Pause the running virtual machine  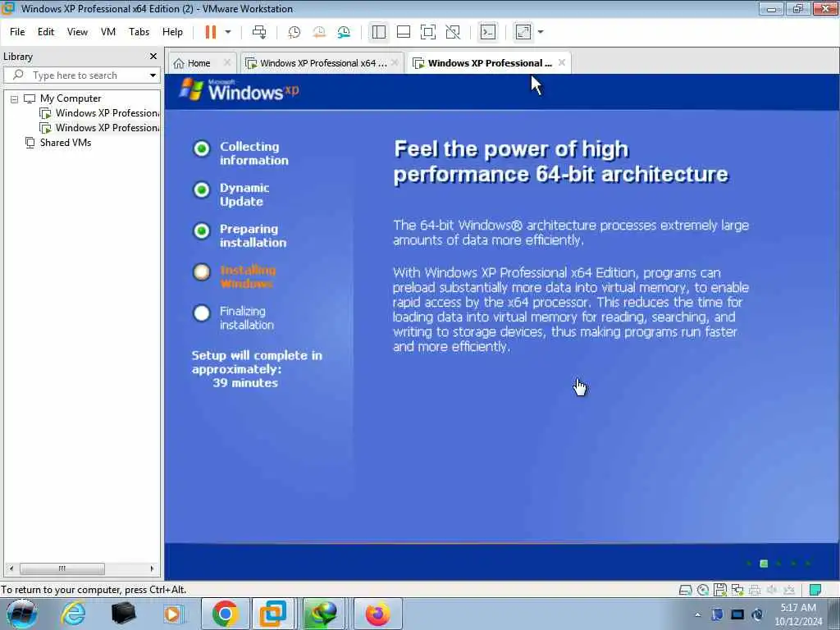click(211, 32)
